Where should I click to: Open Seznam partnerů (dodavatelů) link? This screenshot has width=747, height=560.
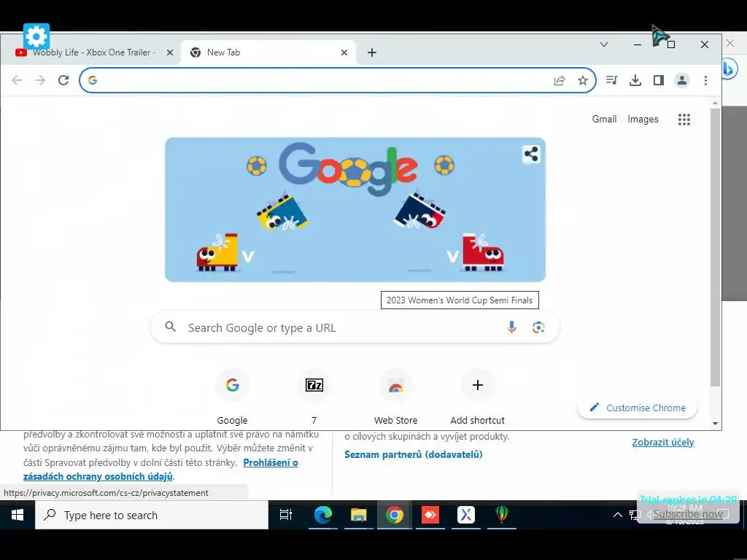click(x=414, y=454)
